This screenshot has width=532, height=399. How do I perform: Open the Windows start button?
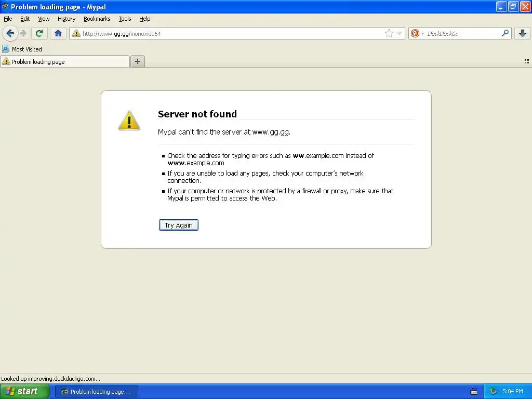[24, 392]
